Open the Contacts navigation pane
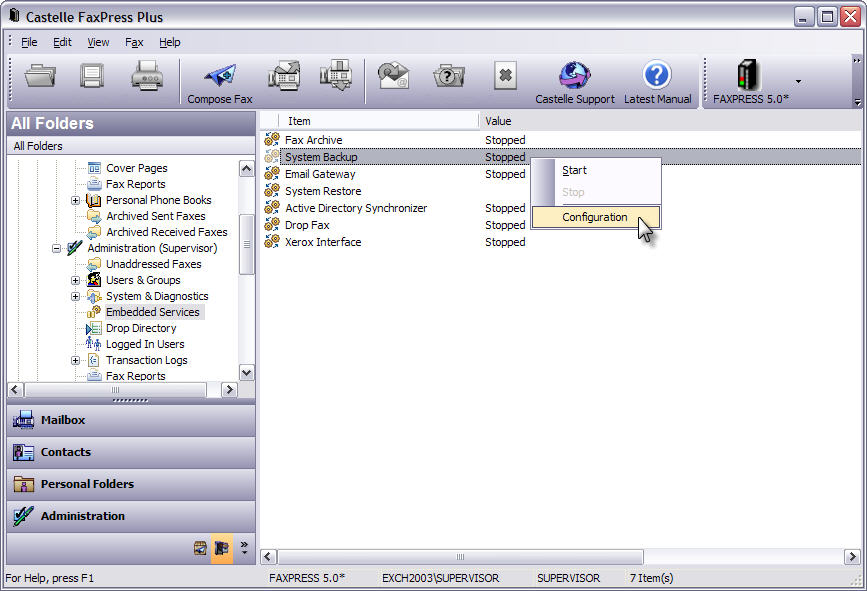Image resolution: width=867 pixels, height=591 pixels. (x=130, y=452)
